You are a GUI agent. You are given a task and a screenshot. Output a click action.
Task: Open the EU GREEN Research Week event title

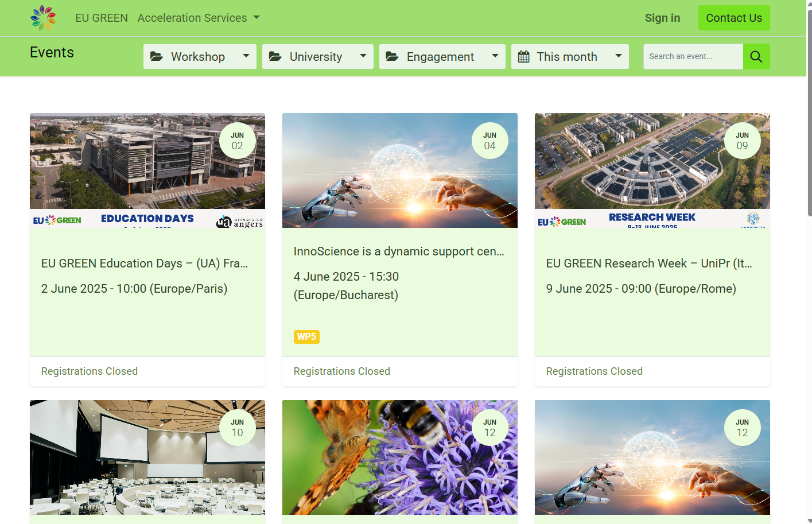648,263
